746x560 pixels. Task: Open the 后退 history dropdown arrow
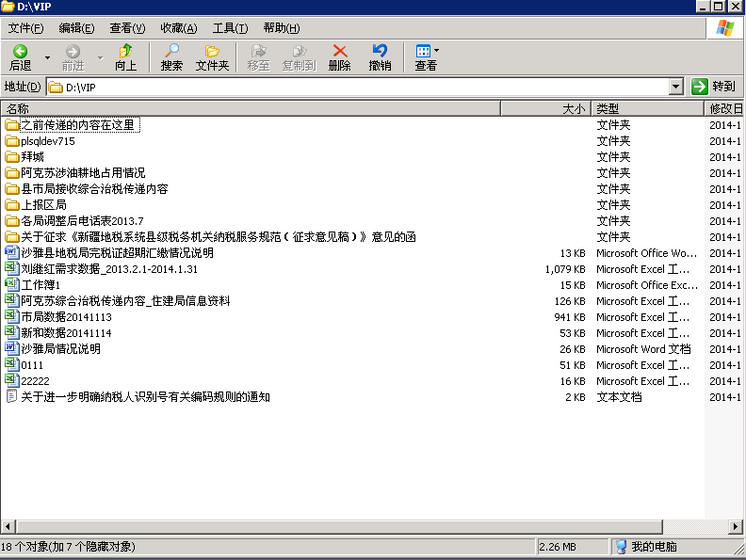pyautogui.click(x=47, y=57)
